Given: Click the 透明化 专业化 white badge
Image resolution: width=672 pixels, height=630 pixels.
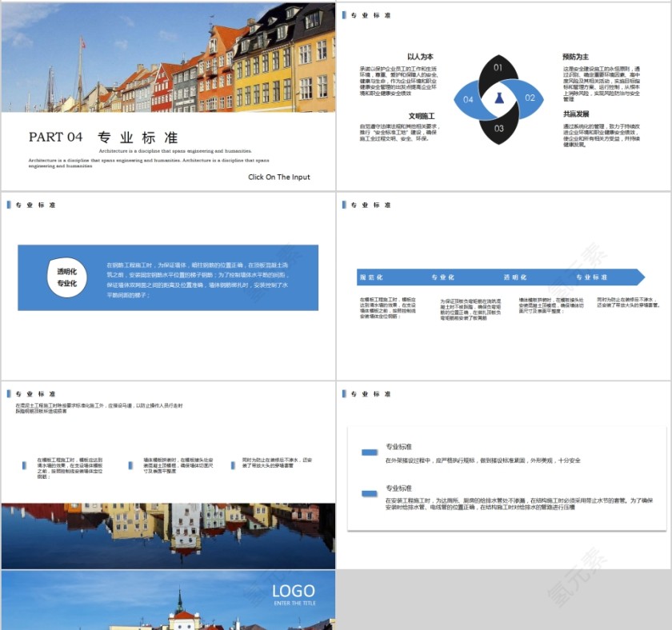Looking at the screenshot, I should point(67,277).
